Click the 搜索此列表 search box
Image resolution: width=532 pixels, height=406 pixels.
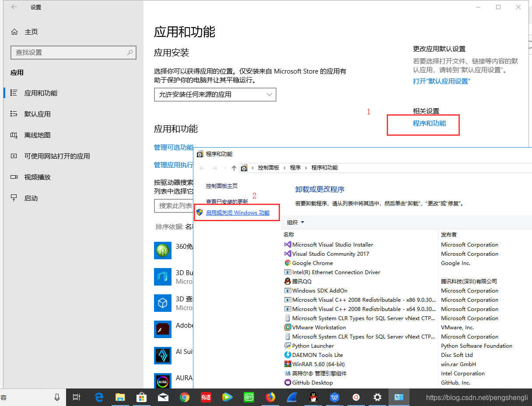point(174,205)
